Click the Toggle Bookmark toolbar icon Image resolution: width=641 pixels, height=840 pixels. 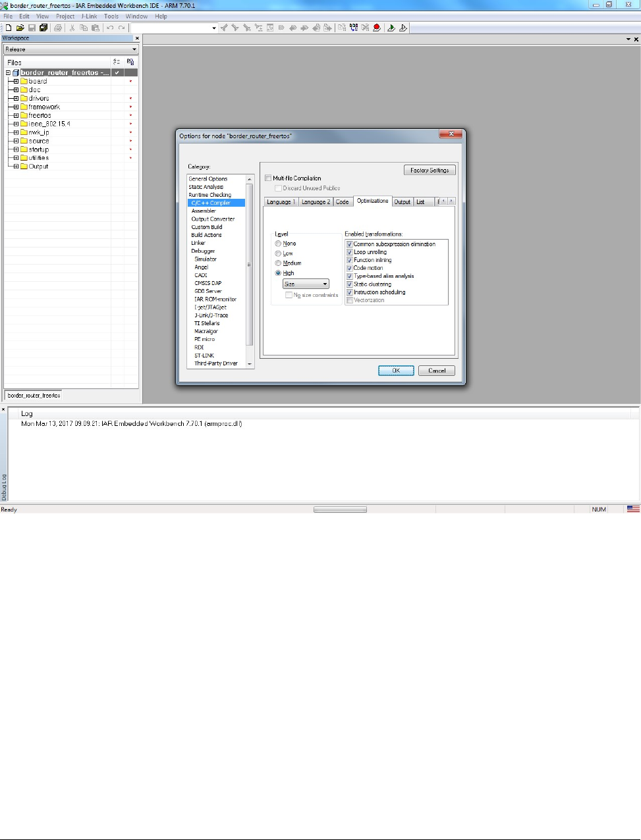click(x=281, y=28)
